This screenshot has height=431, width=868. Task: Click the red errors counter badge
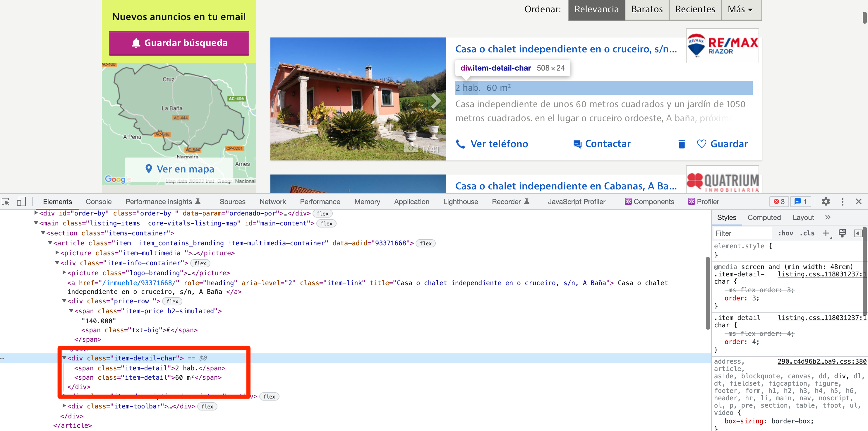click(x=779, y=201)
